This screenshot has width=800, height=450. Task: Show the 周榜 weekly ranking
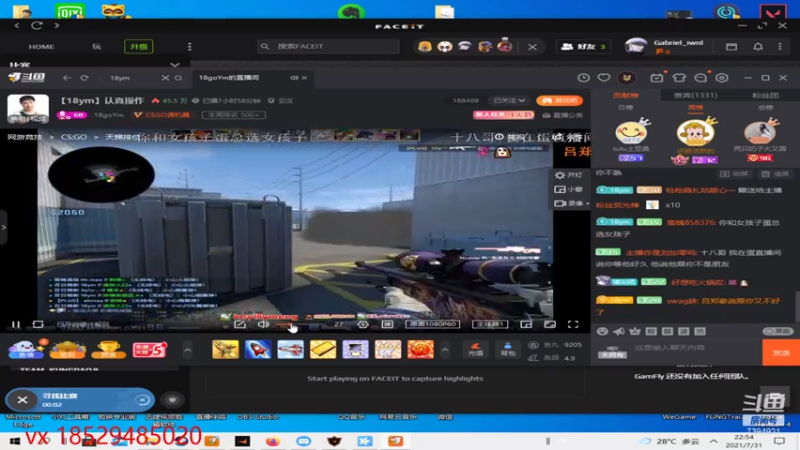[x=695, y=108]
